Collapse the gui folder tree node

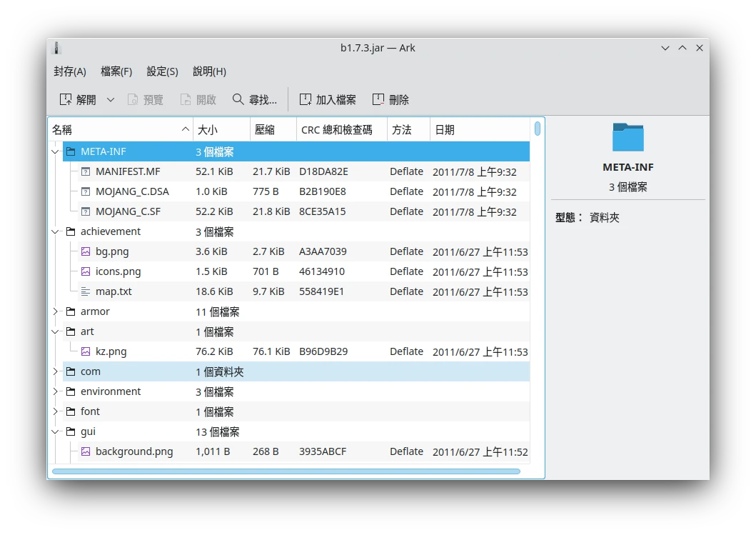(56, 431)
